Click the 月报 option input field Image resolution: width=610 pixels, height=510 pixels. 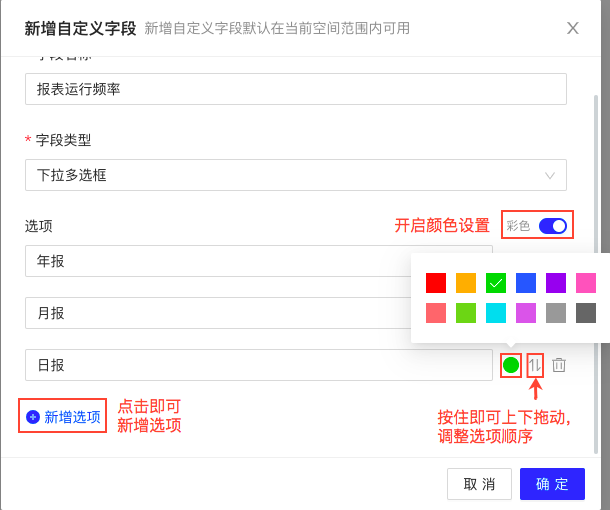[217, 313]
